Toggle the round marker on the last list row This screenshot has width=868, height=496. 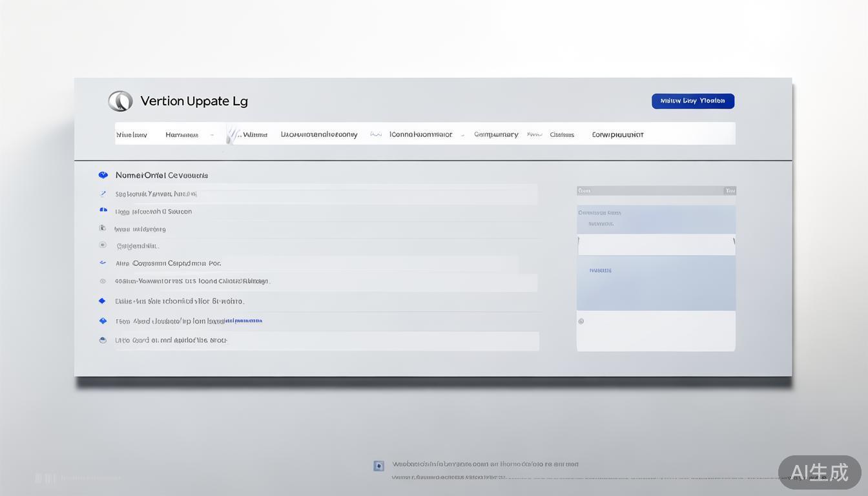[103, 340]
